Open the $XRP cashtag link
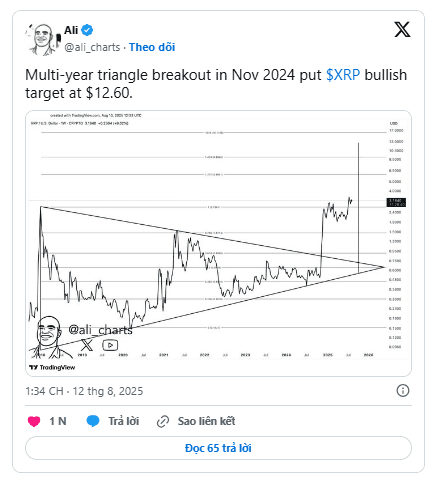 click(343, 75)
